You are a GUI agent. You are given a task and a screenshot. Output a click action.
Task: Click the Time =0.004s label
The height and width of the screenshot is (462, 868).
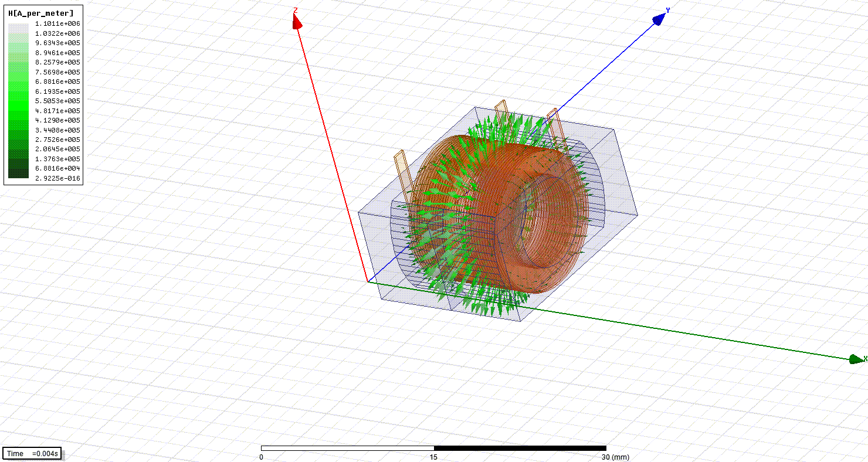point(33,454)
